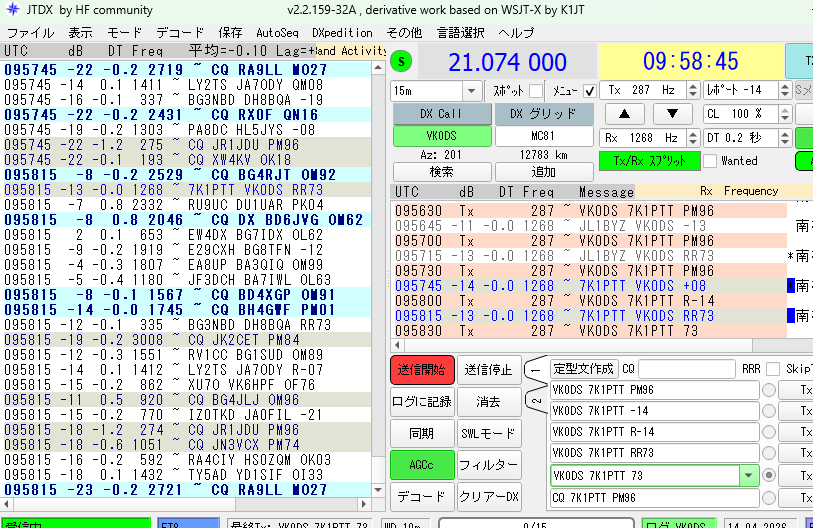The image size is (813, 528).
Task: Click the empty CQ text field
Action: [x=687, y=369]
